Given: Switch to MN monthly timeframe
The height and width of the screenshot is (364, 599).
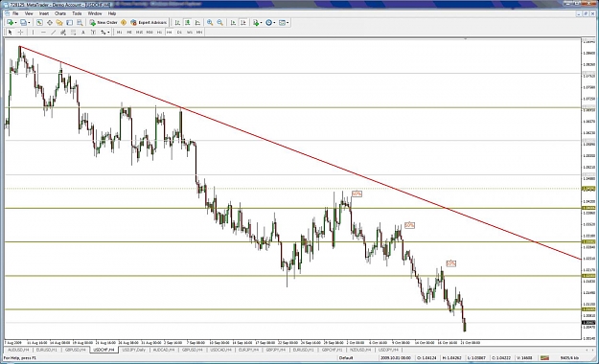Looking at the screenshot, I should 199,32.
